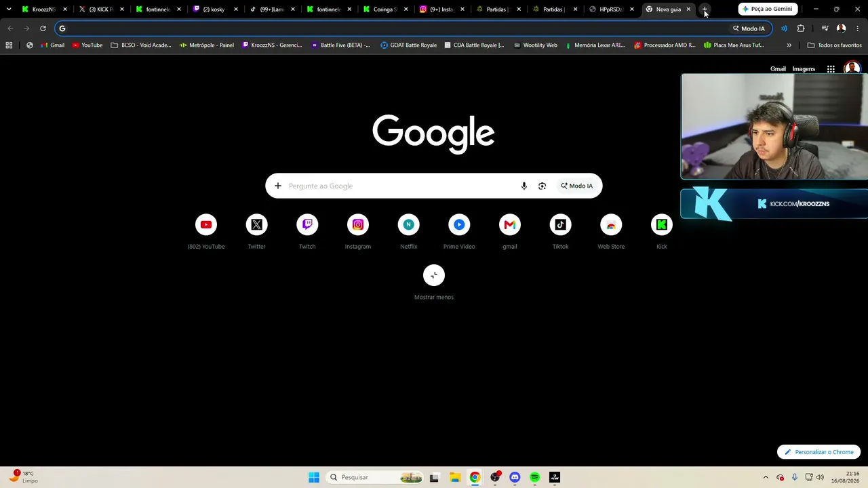Image resolution: width=868 pixels, height=488 pixels.
Task: Open the BCSO - Void Academy bookmark folder
Action: [140, 45]
